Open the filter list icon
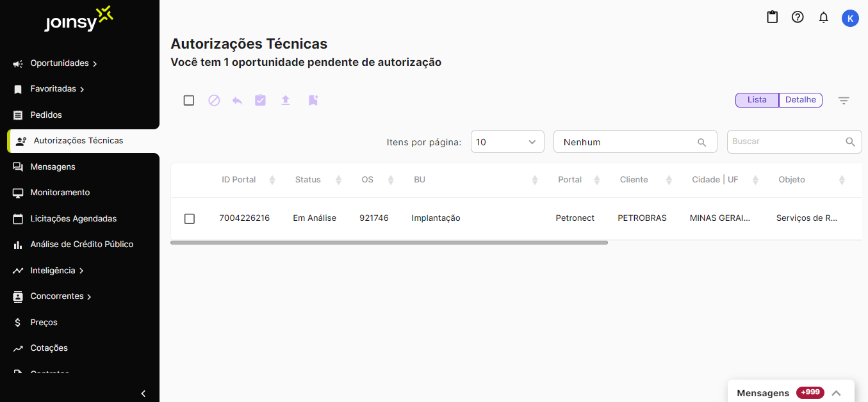 [x=844, y=100]
